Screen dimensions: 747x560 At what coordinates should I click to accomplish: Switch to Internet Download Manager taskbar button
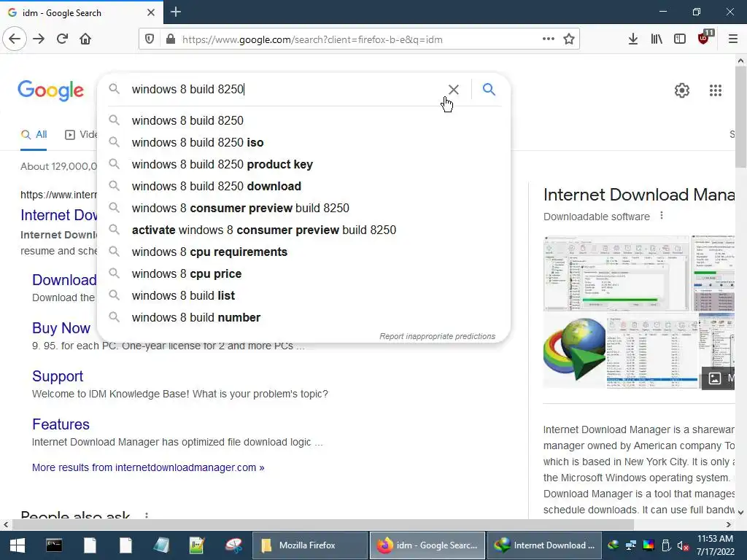click(x=545, y=545)
